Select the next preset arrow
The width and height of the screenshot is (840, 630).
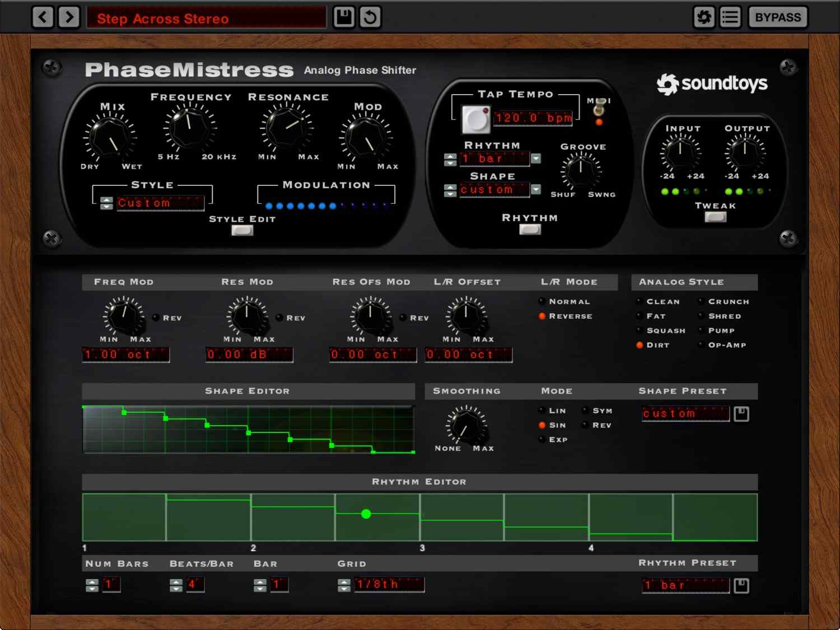[x=69, y=17]
